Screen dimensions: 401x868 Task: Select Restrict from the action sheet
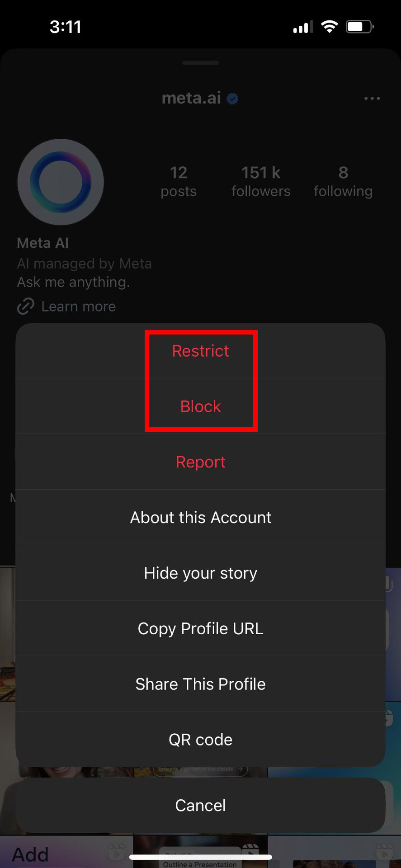click(200, 351)
